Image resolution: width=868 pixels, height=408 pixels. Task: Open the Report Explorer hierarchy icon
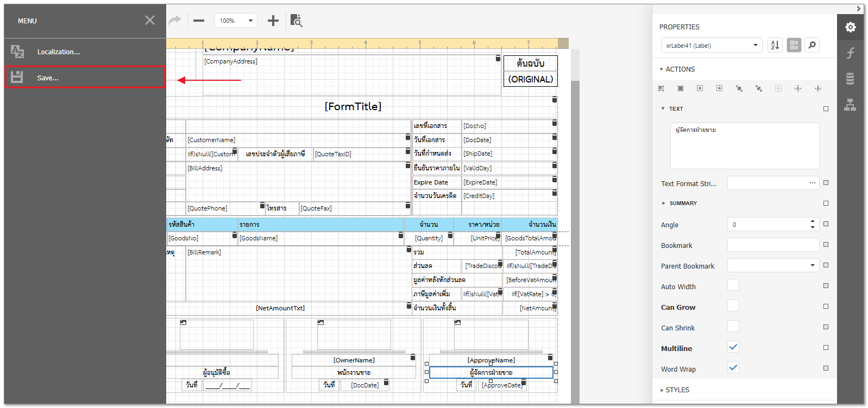tap(850, 105)
